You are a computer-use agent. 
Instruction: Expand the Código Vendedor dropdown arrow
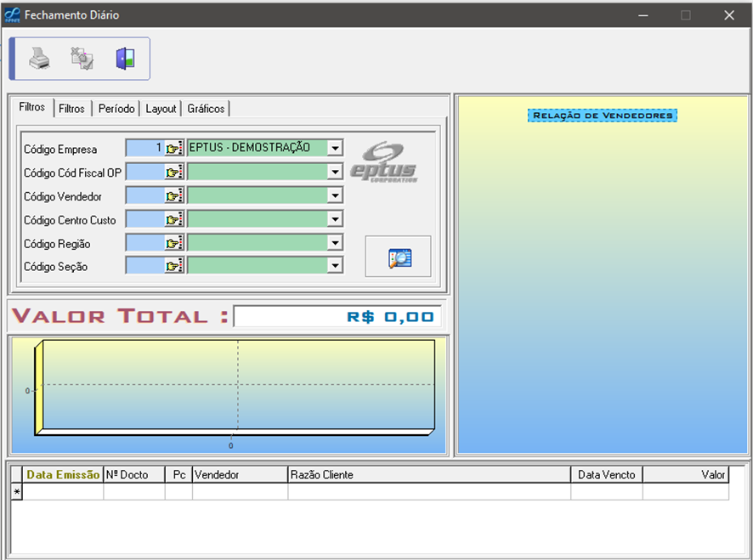click(335, 195)
